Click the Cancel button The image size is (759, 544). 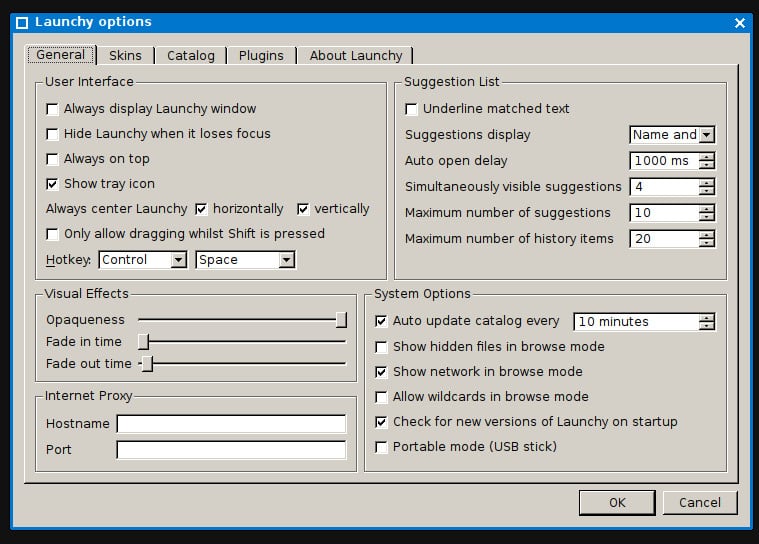[700, 503]
